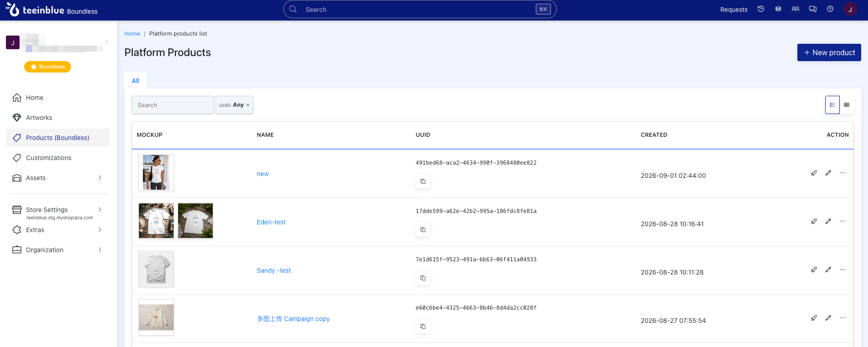The image size is (868, 347).
Task: Switch to grid view layout
Action: [847, 105]
